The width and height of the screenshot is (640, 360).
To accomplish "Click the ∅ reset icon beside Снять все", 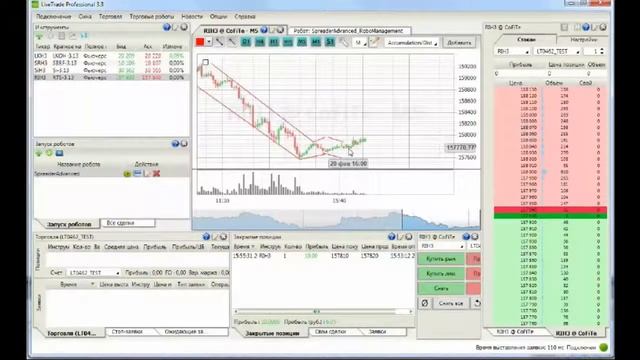I will tap(425, 303).
